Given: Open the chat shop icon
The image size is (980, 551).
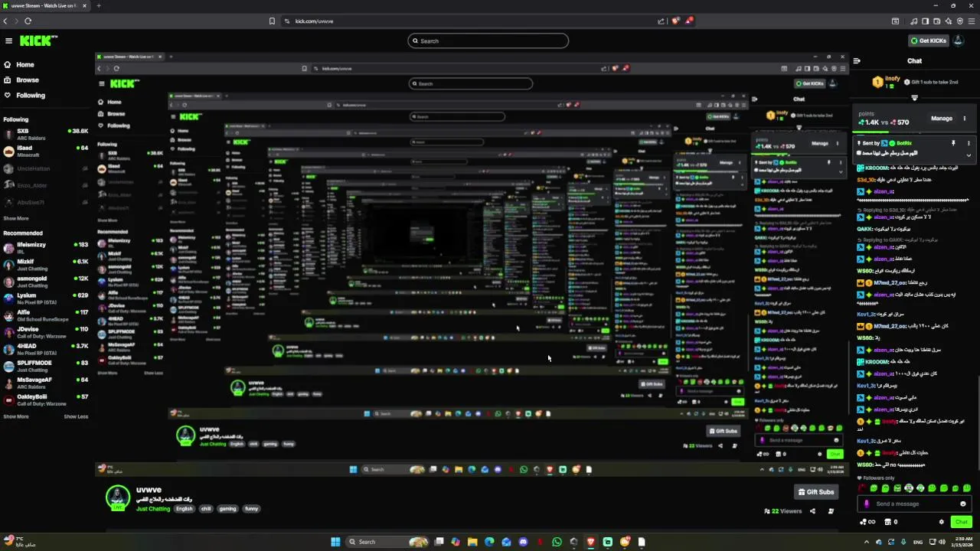Looking at the screenshot, I should point(890,522).
